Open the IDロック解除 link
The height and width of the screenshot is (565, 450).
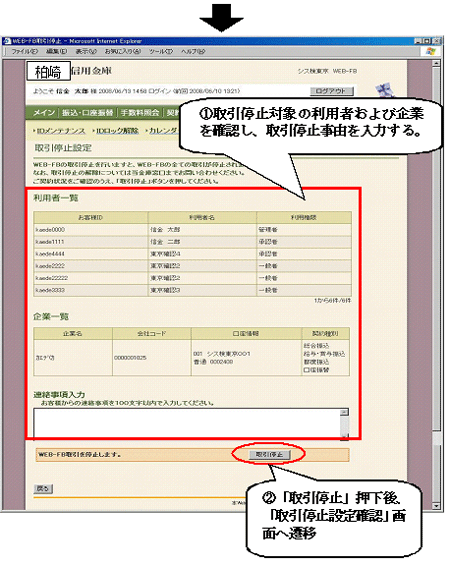pyautogui.click(x=117, y=131)
